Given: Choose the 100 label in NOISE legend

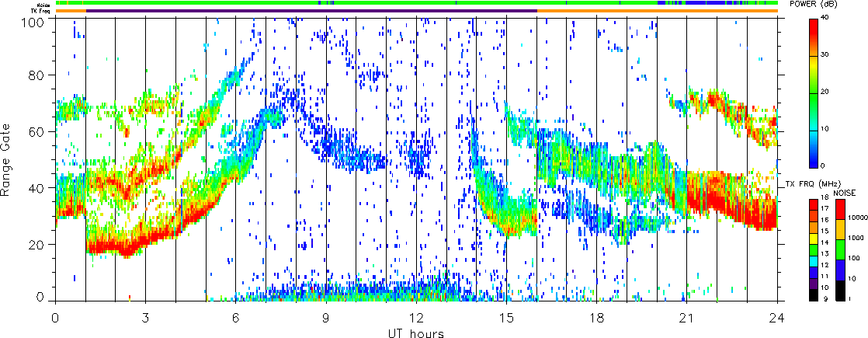Looking at the screenshot, I should [x=854, y=258].
